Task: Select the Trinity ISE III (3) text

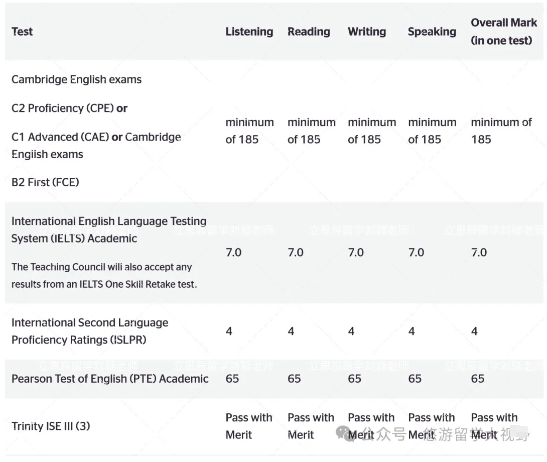Action: pyautogui.click(x=51, y=426)
